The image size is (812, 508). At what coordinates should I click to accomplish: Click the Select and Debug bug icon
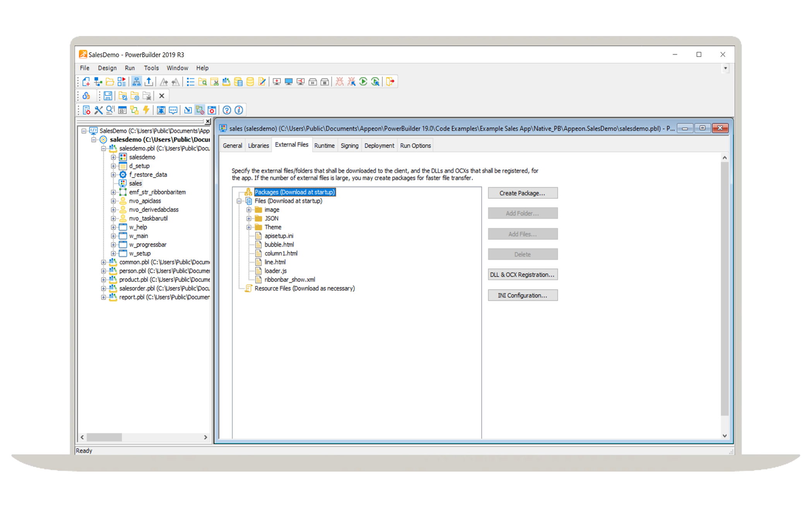point(351,82)
